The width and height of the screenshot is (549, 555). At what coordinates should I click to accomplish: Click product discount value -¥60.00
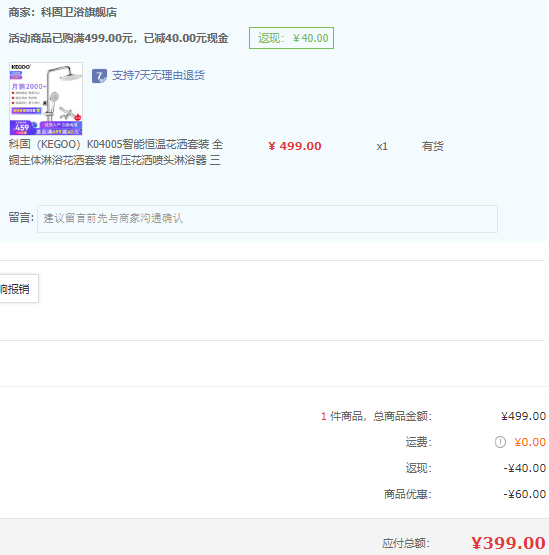click(525, 494)
